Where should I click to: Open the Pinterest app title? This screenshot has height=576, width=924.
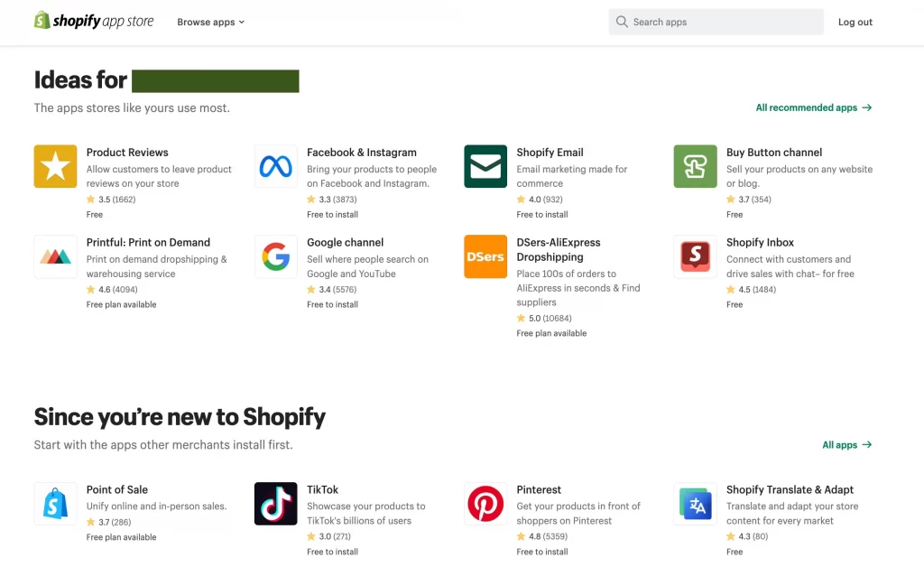point(539,489)
